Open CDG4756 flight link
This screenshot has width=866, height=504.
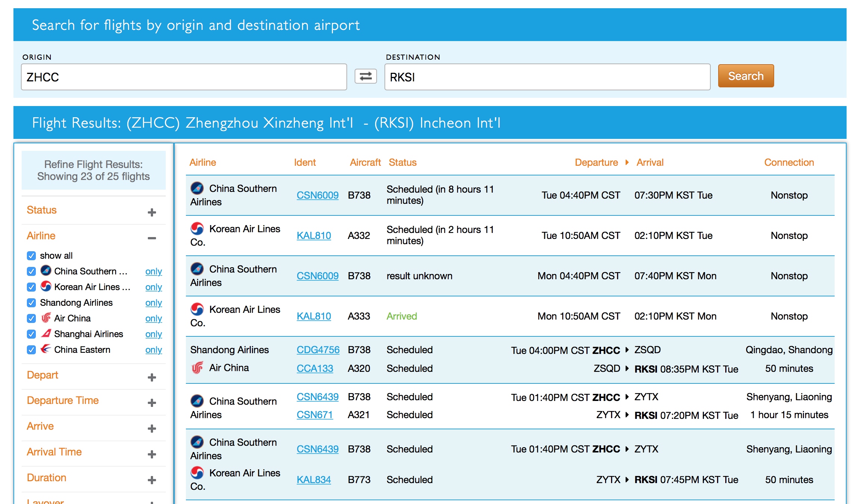(x=318, y=350)
